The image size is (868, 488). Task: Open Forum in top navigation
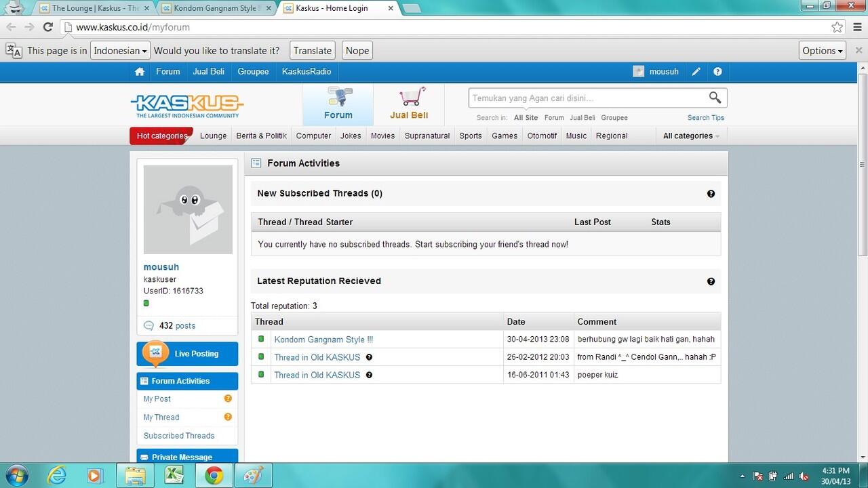[x=168, y=72]
